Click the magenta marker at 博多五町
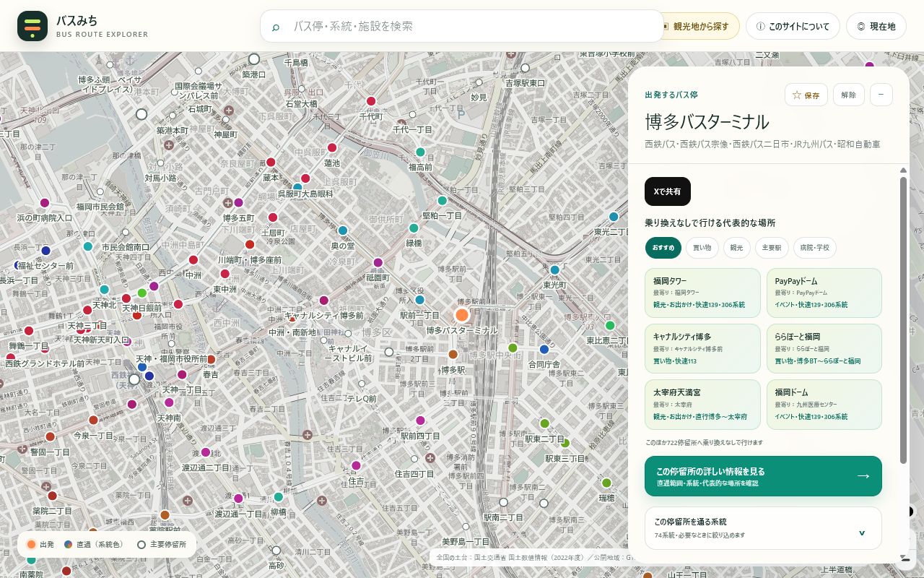Screen dimensions: 924x578 (239, 202)
